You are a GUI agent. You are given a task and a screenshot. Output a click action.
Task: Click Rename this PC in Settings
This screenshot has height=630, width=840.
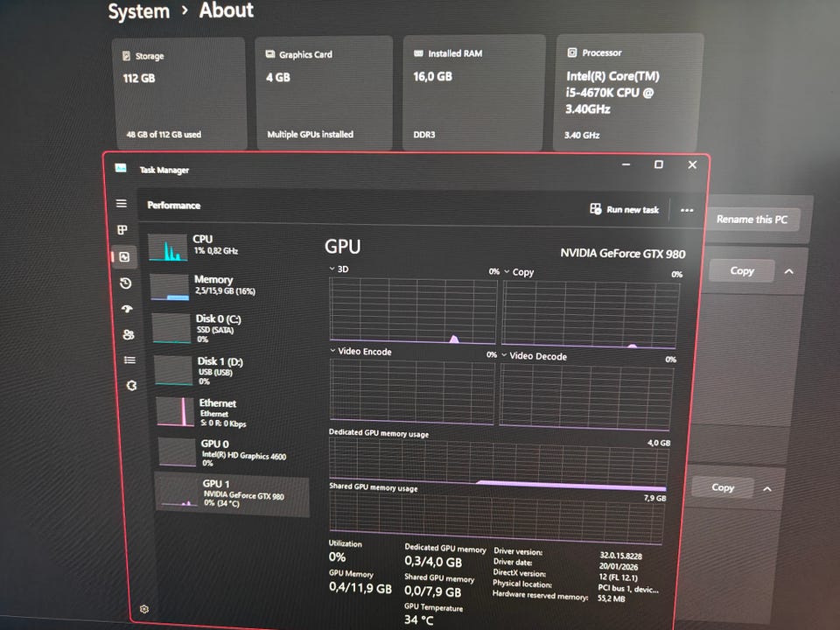[752, 219]
